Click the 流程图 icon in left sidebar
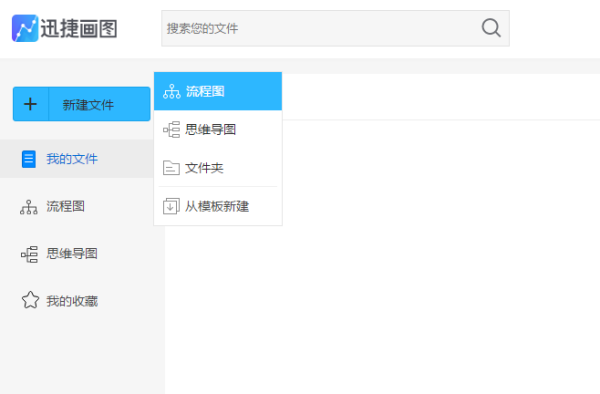Image resolution: width=600 pixels, height=394 pixels. [x=29, y=207]
